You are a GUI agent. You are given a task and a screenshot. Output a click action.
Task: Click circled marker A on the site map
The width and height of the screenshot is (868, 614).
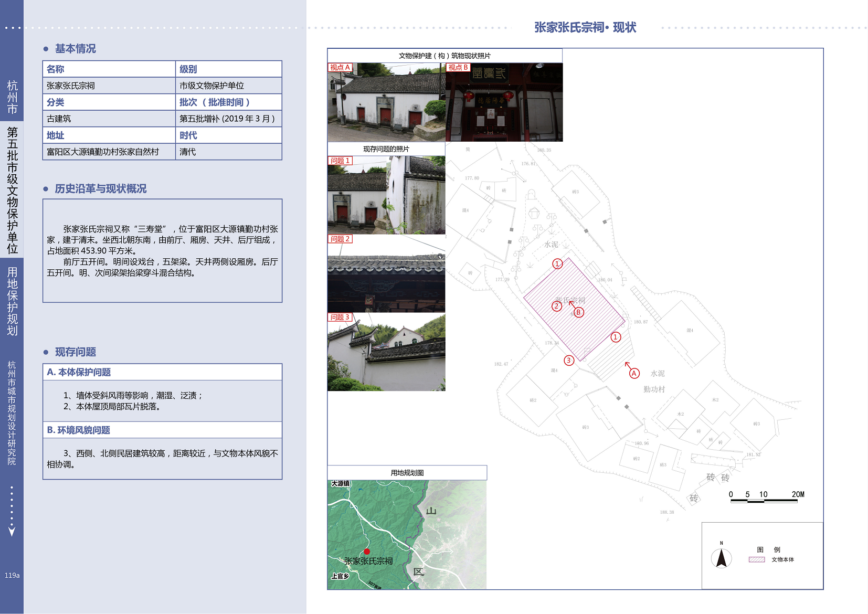tap(634, 373)
